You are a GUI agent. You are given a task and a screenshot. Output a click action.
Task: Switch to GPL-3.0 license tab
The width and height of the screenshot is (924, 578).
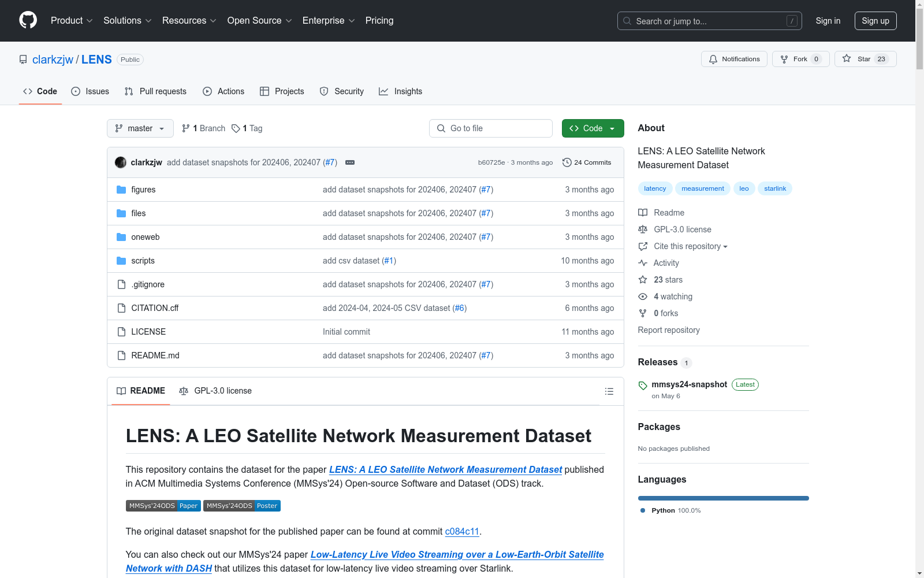[x=215, y=391]
